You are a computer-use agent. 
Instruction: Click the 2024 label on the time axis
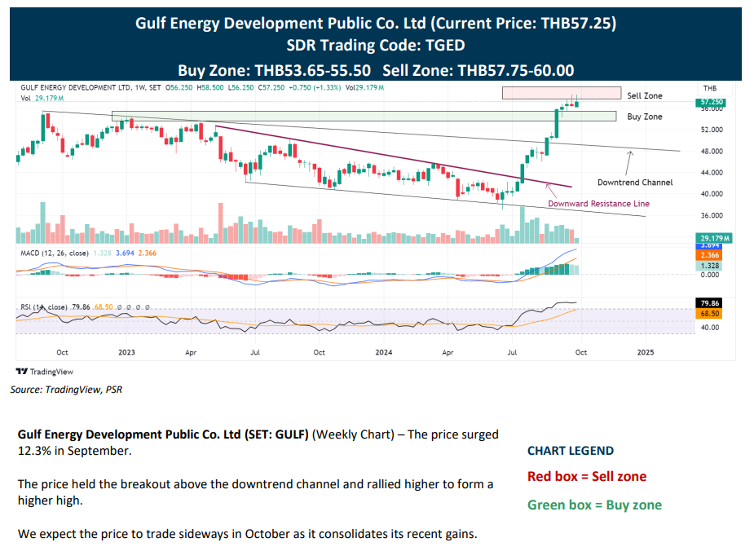384,352
